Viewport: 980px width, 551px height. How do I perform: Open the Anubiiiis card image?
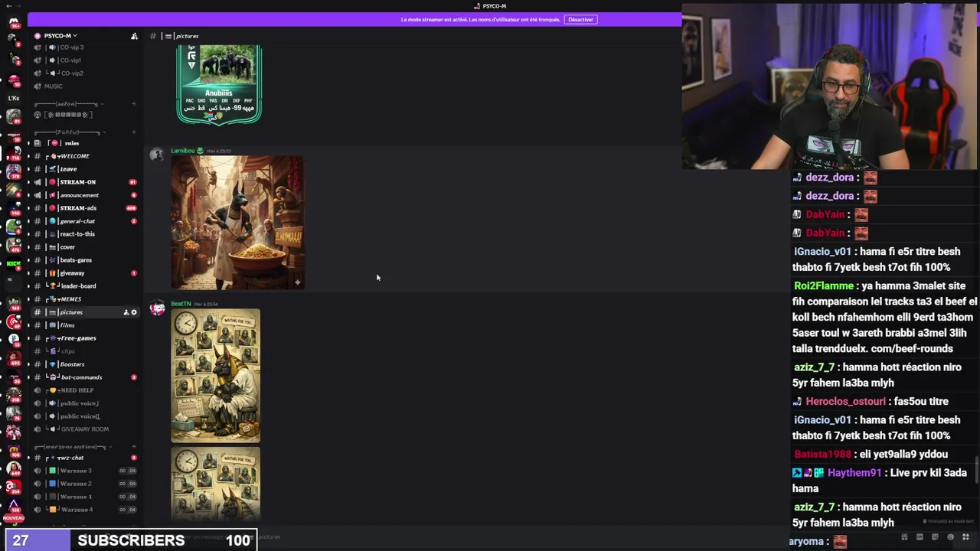(220, 84)
